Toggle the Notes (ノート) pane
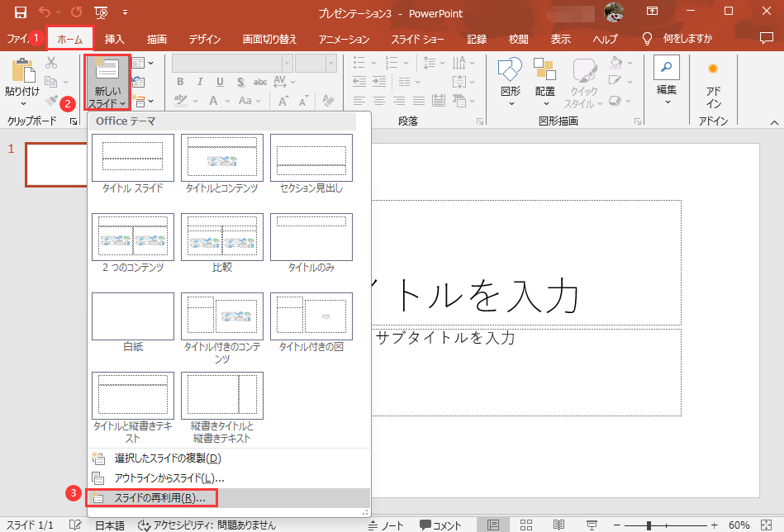 [386, 525]
